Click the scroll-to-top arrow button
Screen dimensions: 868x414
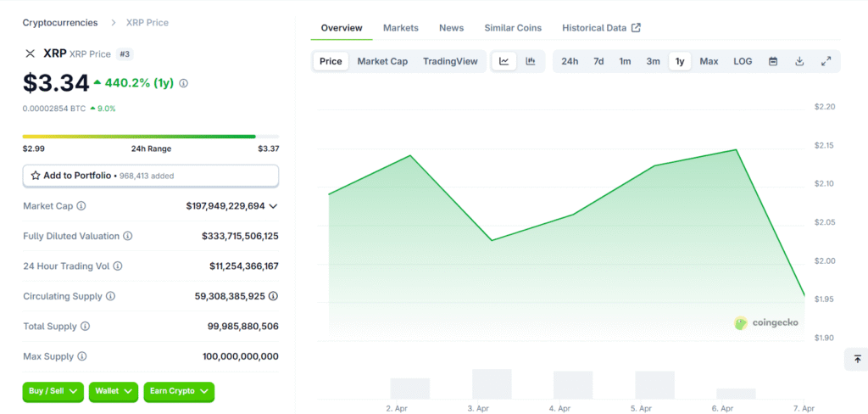[857, 359]
